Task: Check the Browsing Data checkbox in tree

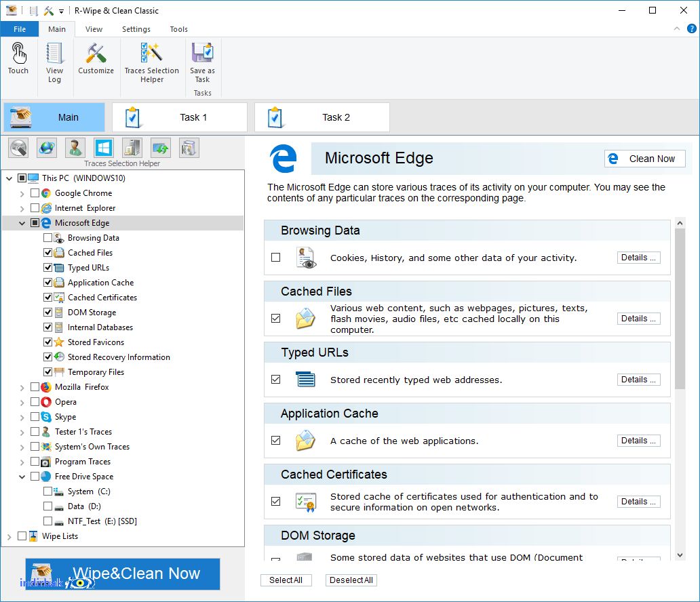Action: pyautogui.click(x=47, y=238)
